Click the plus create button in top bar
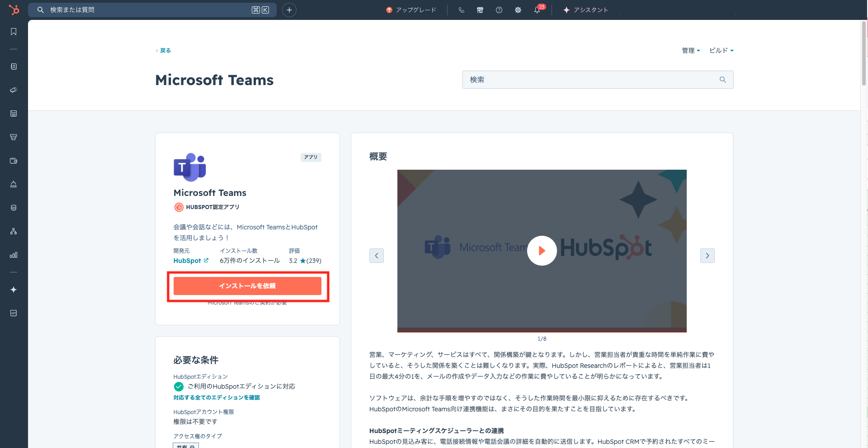 289,10
